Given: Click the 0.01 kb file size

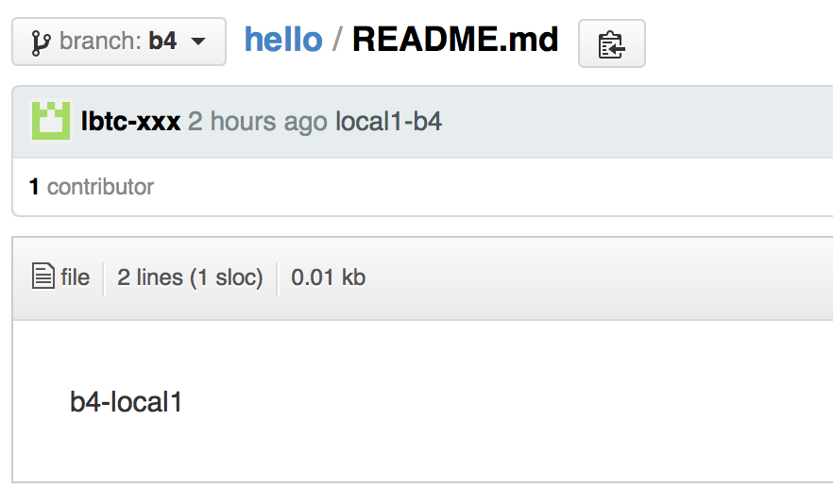Looking at the screenshot, I should click(329, 277).
